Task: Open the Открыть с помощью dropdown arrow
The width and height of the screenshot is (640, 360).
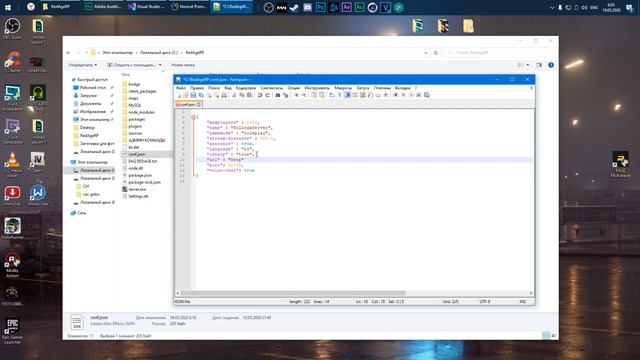Action: click(x=160, y=65)
